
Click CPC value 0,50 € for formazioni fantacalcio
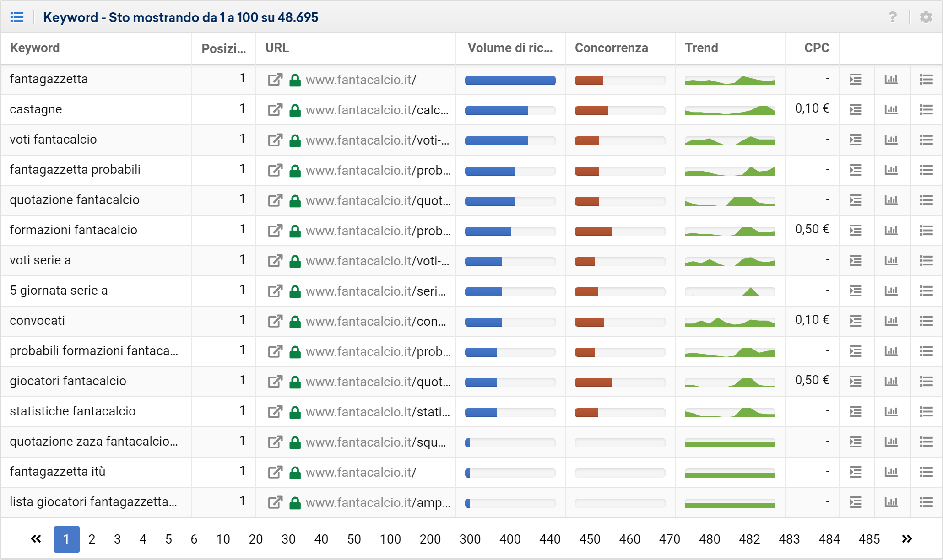(x=812, y=229)
